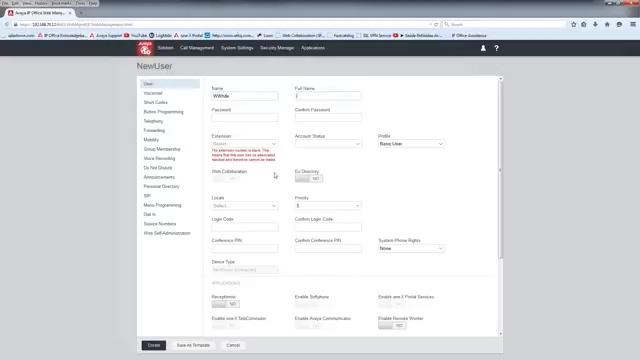
Task: Open the Applications menu
Action: (x=313, y=48)
